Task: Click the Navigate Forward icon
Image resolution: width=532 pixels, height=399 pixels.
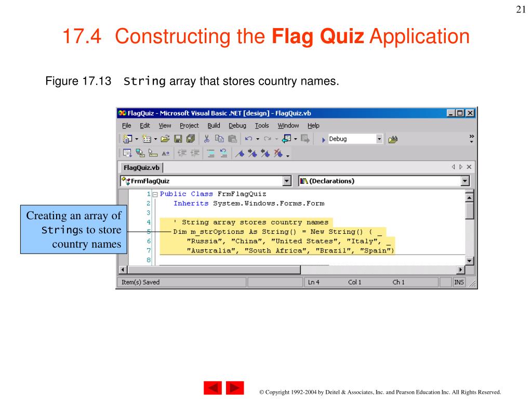Action: coord(305,139)
